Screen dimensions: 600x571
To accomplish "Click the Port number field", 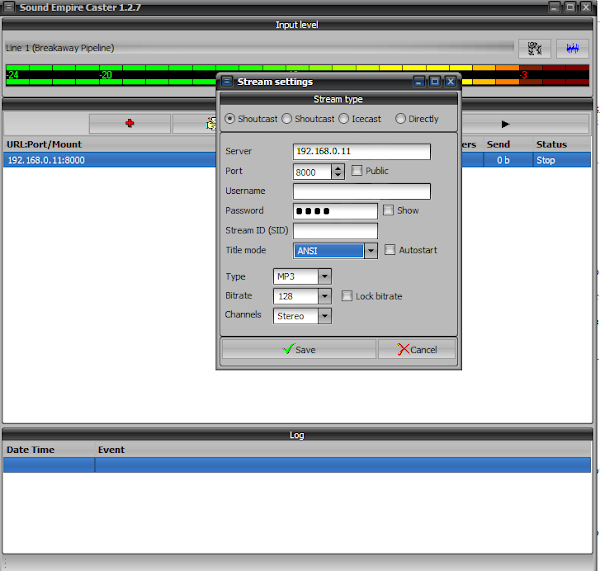I will point(312,172).
